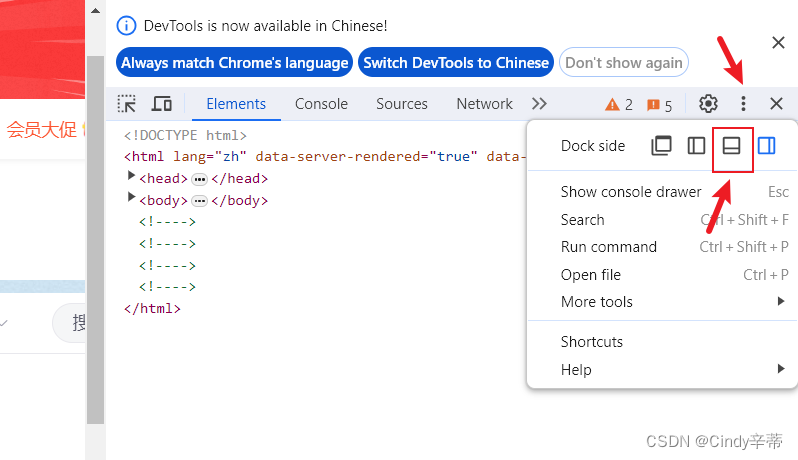This screenshot has height=460, width=798.
Task: Click Don't show again button
Action: (624, 62)
